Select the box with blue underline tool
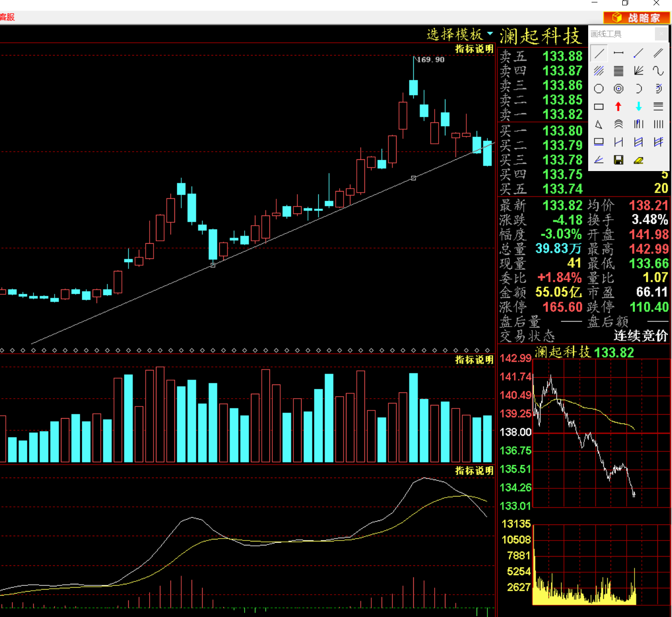This screenshot has height=617, width=672. pyautogui.click(x=599, y=142)
